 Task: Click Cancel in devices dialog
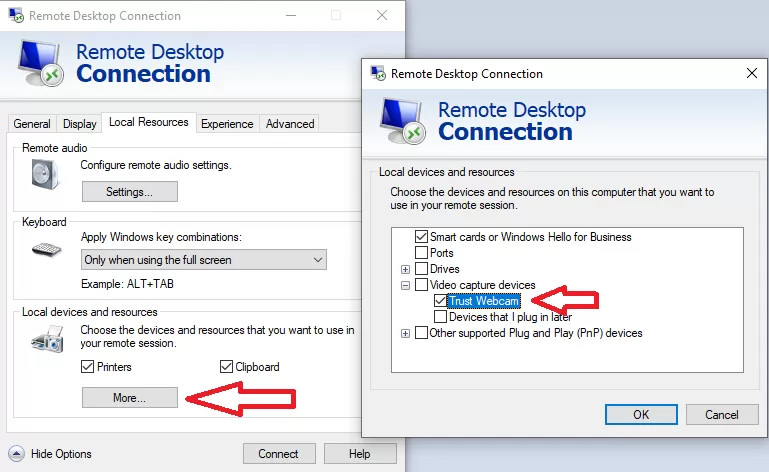tap(722, 415)
